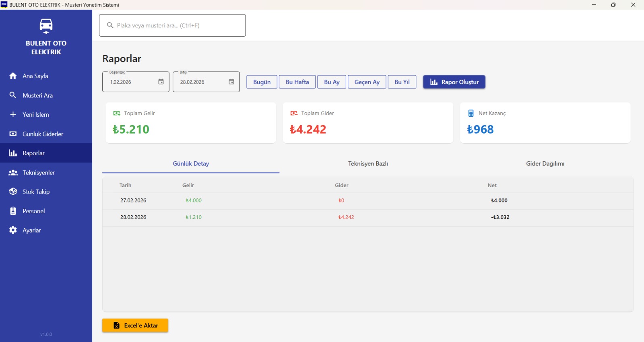
Task: Click the plus icon for Yeni Islem
Action: [x=13, y=115]
